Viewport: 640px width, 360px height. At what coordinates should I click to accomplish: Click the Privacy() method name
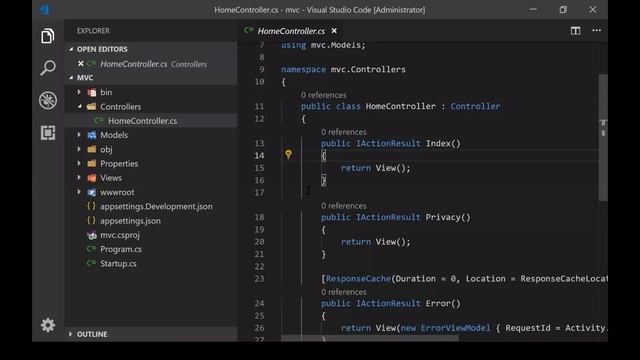448,217
